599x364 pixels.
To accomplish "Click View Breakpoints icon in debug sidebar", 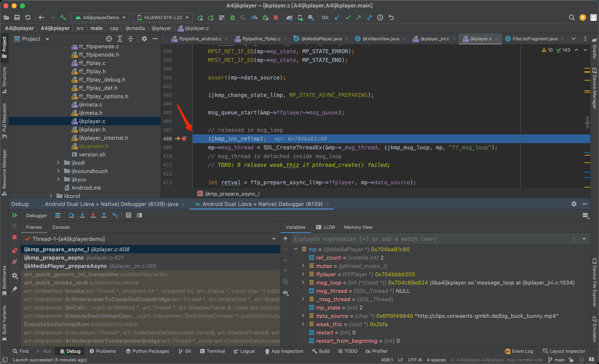I will pos(15,251).
